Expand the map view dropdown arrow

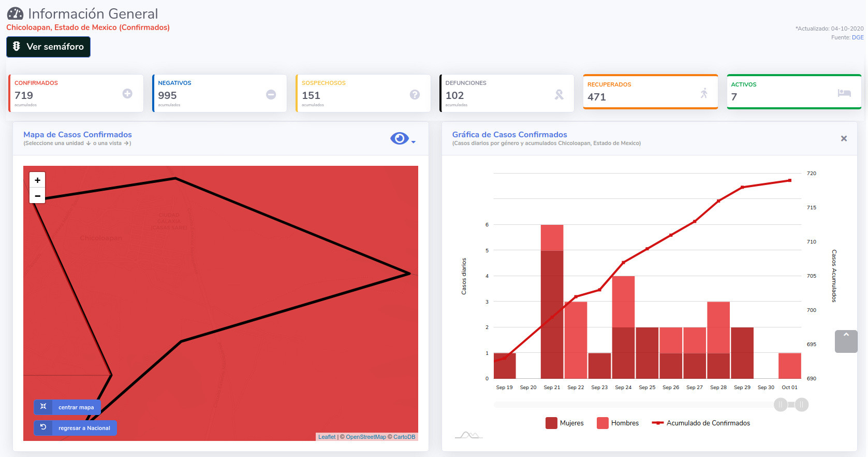click(413, 141)
